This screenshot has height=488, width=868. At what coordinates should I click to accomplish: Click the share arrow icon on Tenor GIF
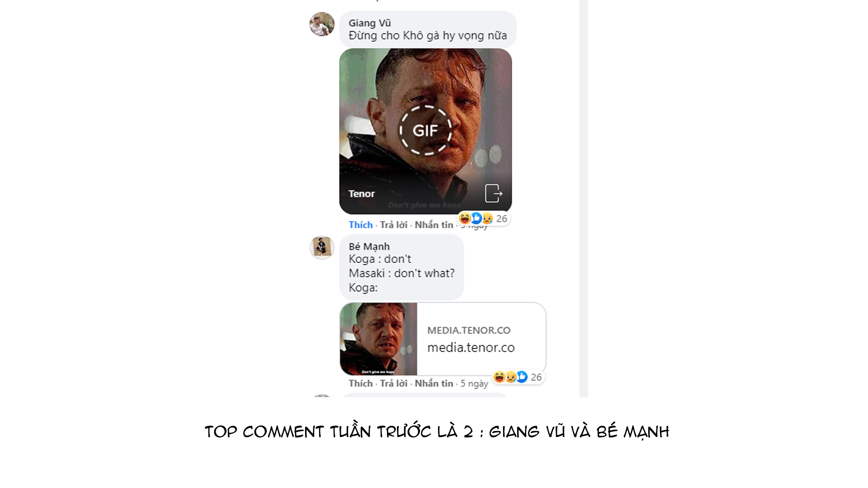point(493,193)
